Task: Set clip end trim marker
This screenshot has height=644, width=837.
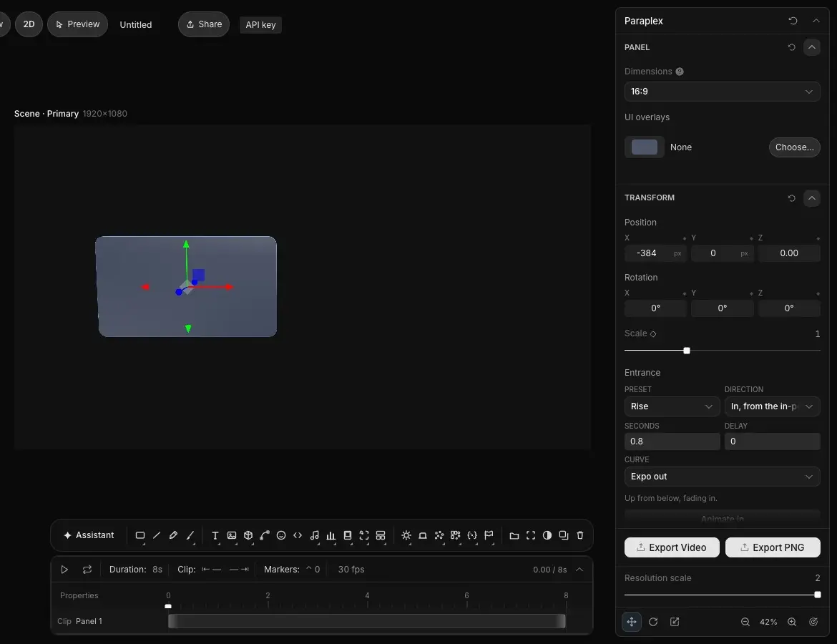Action: (x=239, y=570)
